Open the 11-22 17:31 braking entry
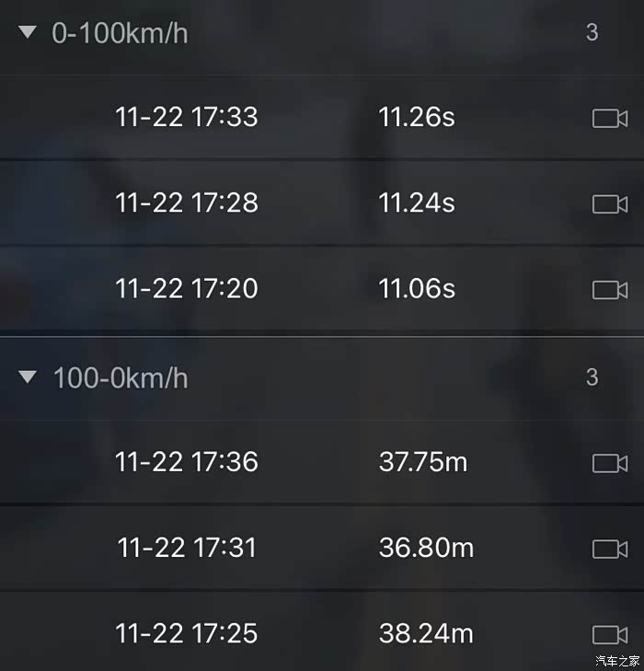 (187, 549)
